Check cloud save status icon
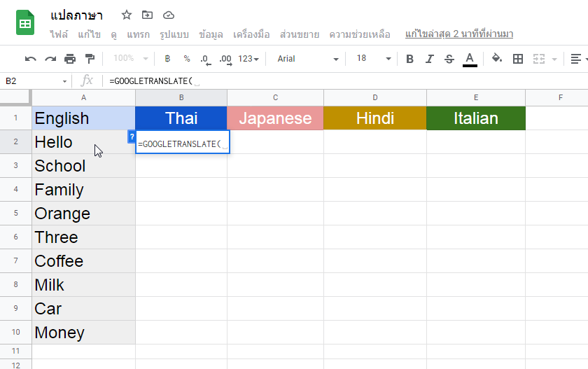Image resolution: width=588 pixels, height=369 pixels. (x=169, y=15)
